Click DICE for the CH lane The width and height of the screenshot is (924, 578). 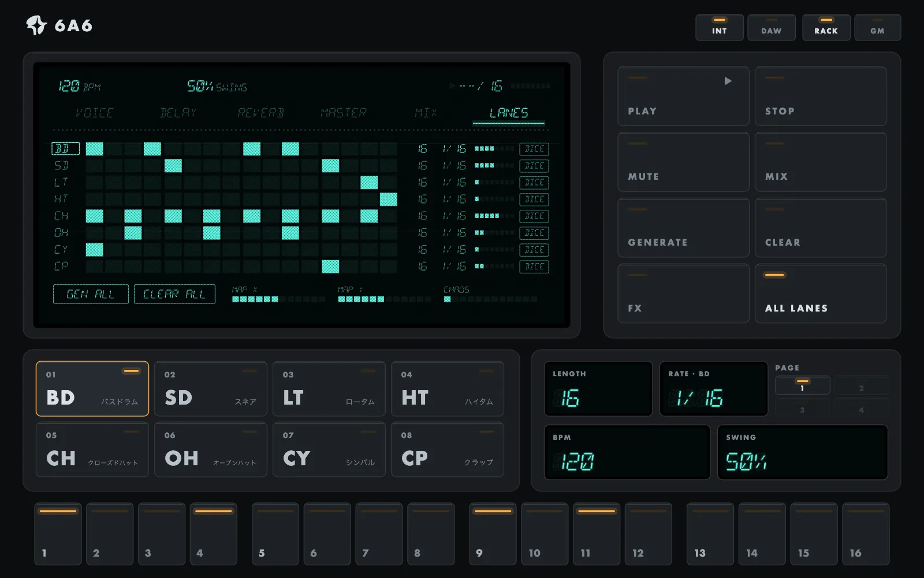(534, 216)
